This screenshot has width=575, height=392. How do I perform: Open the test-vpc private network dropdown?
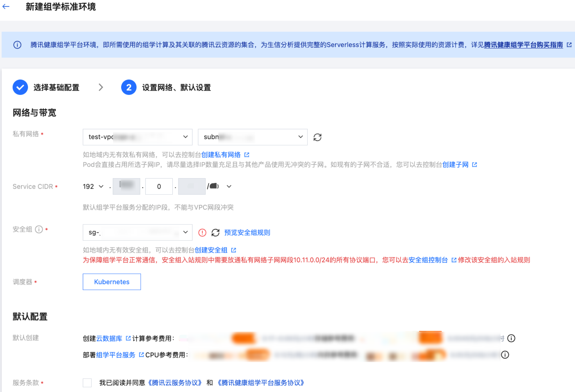coord(137,137)
